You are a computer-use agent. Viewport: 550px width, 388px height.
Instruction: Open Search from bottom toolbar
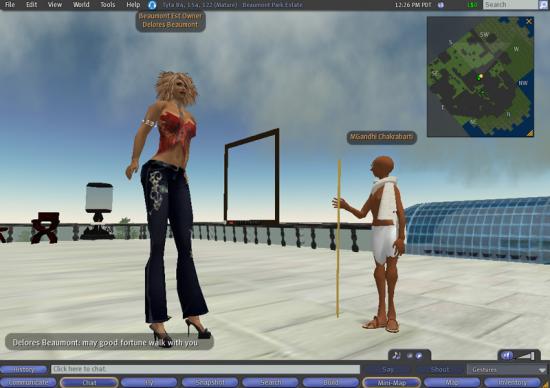click(x=270, y=382)
